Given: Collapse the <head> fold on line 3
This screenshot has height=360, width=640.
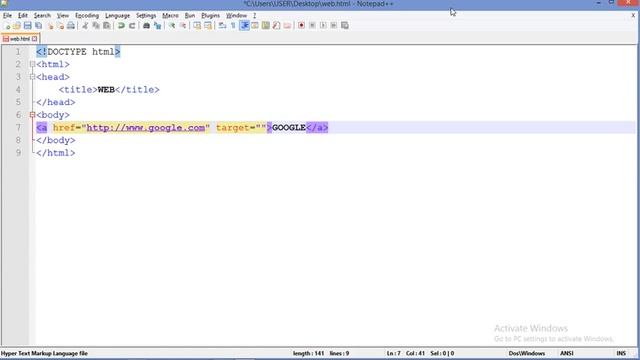Looking at the screenshot, I should pos(32,77).
